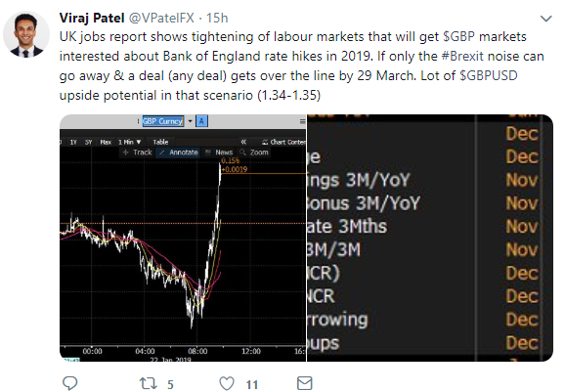The width and height of the screenshot is (565, 392).
Task: Open the economic calendar image on right
Action: [429, 238]
